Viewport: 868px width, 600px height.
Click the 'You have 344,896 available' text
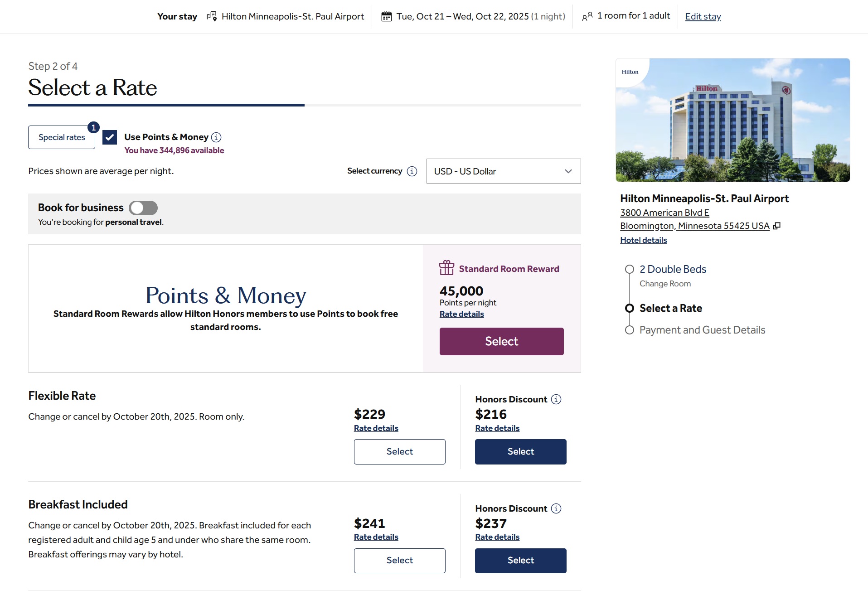pyautogui.click(x=174, y=150)
